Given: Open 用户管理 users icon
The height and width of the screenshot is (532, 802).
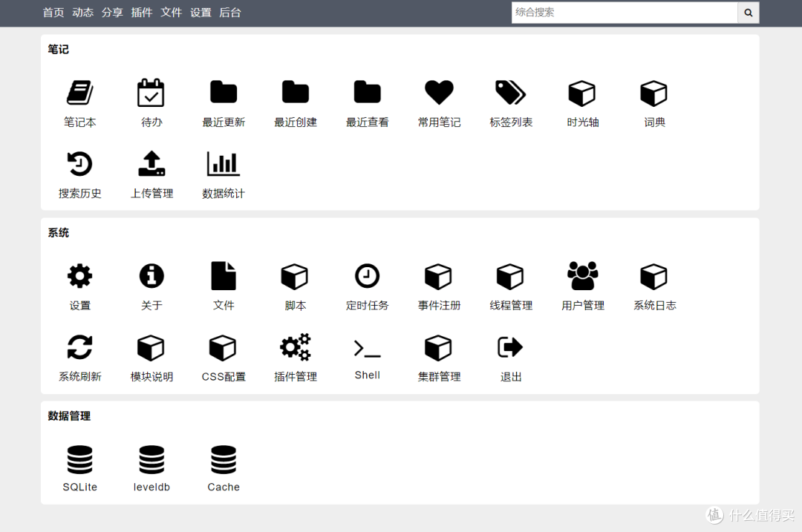Looking at the screenshot, I should click(583, 276).
